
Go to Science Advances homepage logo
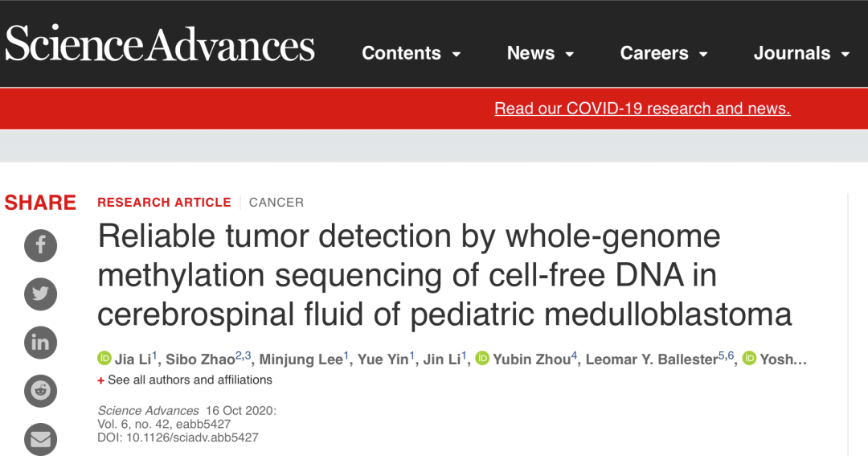pyautogui.click(x=160, y=44)
